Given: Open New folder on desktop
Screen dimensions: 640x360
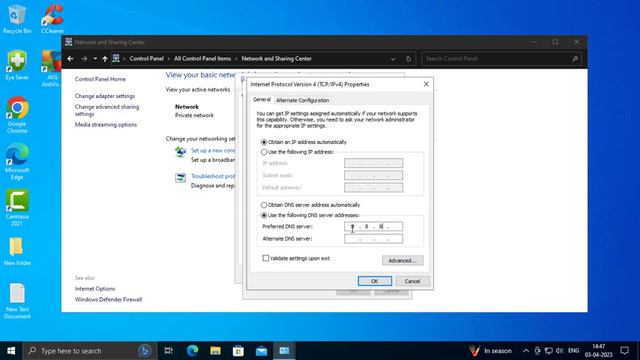Looking at the screenshot, I should pyautogui.click(x=17, y=251).
